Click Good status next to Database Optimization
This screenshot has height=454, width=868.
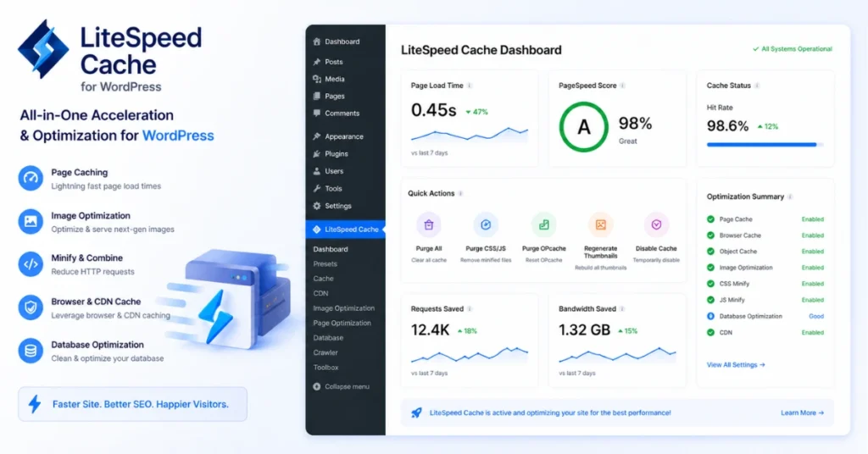(816, 316)
